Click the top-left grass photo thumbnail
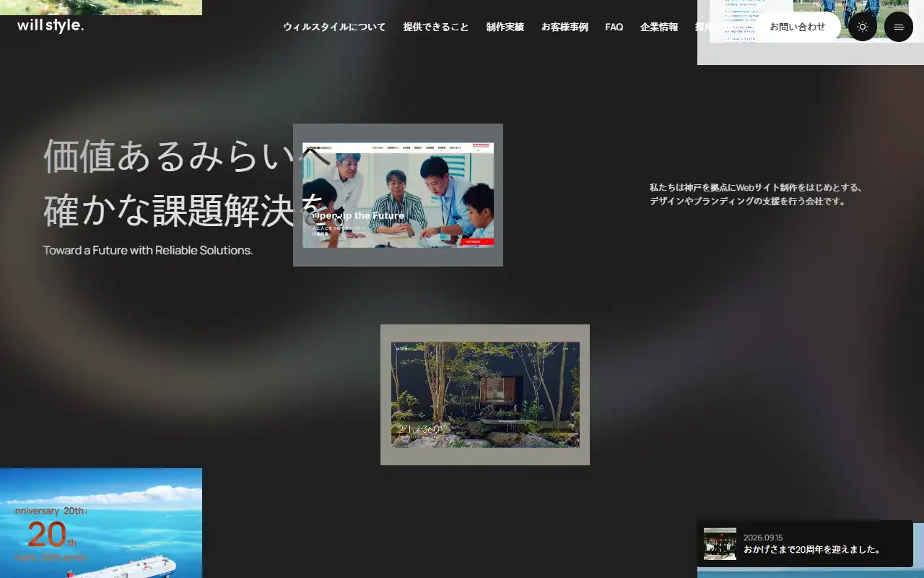The width and height of the screenshot is (924, 578). point(101,7)
